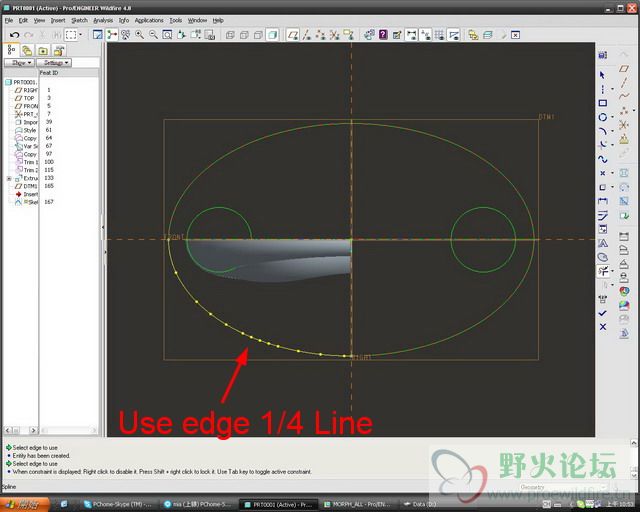This screenshot has height=512, width=640.
Task: Click the Close window toolbar icon
Action: 516,35
